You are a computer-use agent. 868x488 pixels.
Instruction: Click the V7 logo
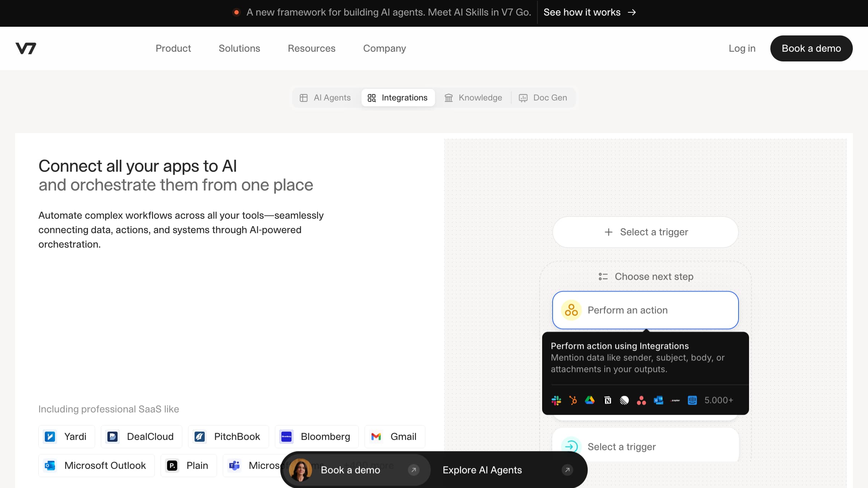click(26, 48)
